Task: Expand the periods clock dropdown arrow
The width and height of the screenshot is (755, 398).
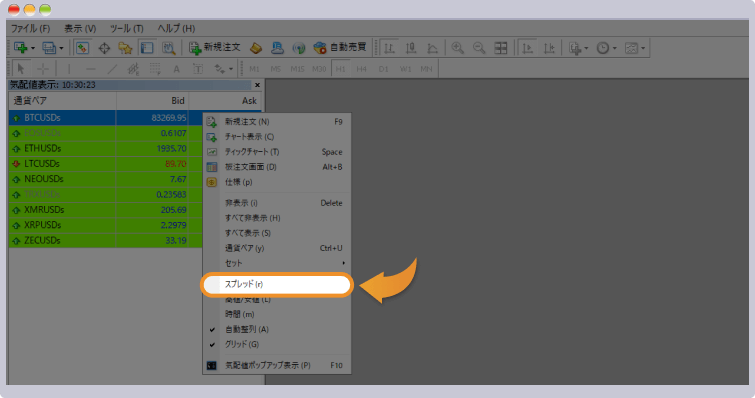Action: coord(614,48)
